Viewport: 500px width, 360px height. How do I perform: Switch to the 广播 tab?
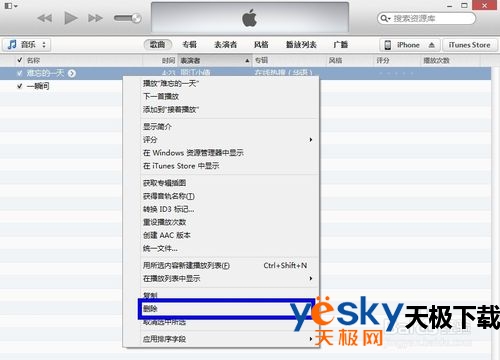[341, 44]
